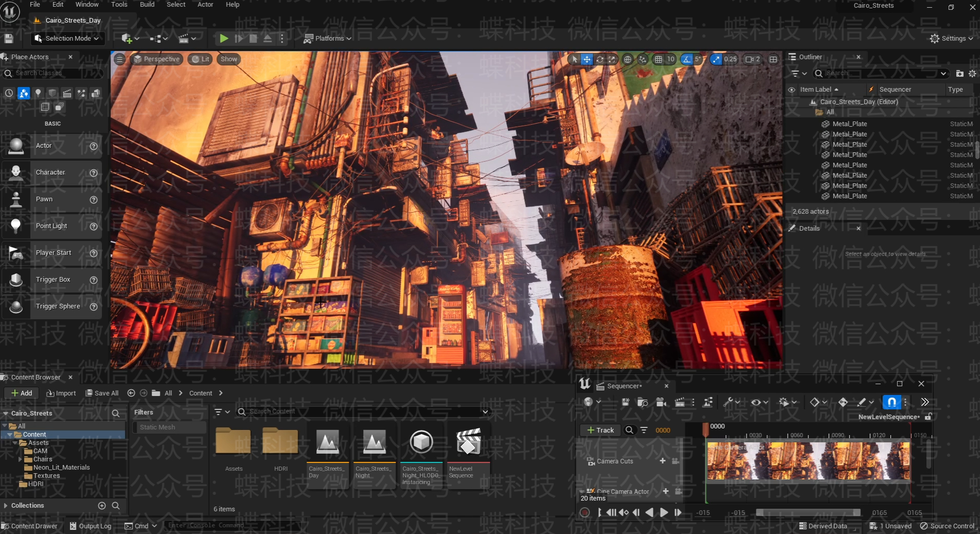Viewport: 980px width, 534px height.
Task: Click the Trigger Box actor entry
Action: pos(52,280)
